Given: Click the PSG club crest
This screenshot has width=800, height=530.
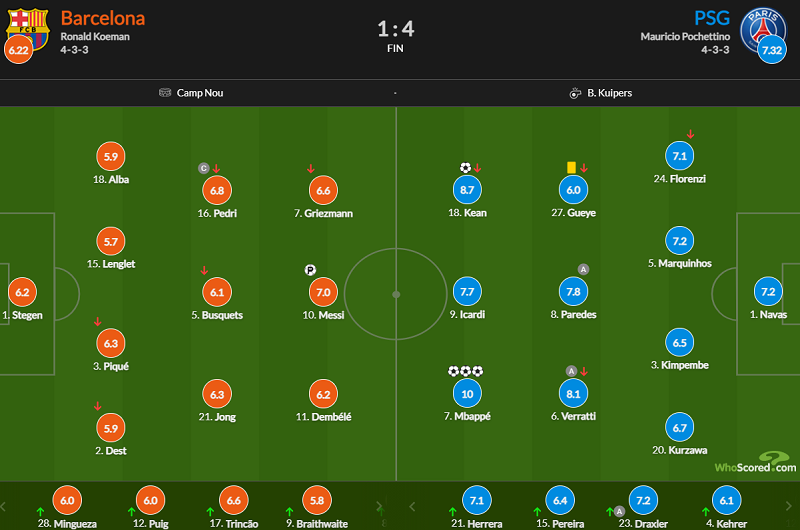Looking at the screenshot, I should click(762, 30).
